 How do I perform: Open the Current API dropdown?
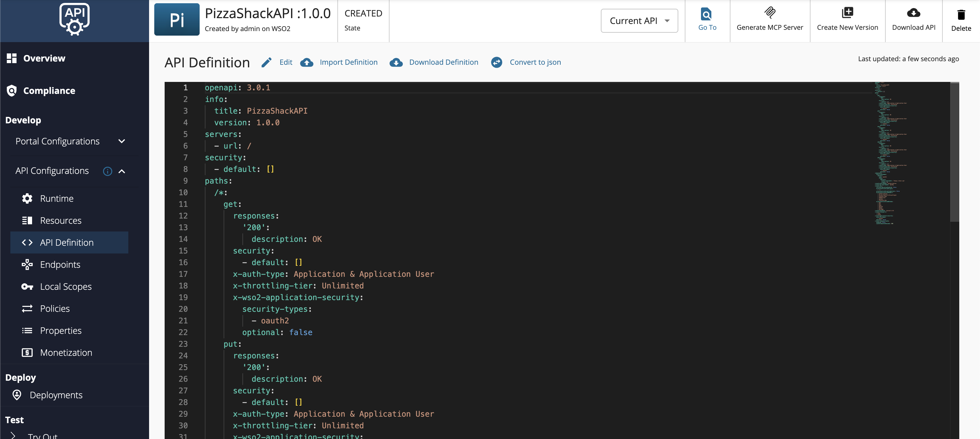point(639,21)
